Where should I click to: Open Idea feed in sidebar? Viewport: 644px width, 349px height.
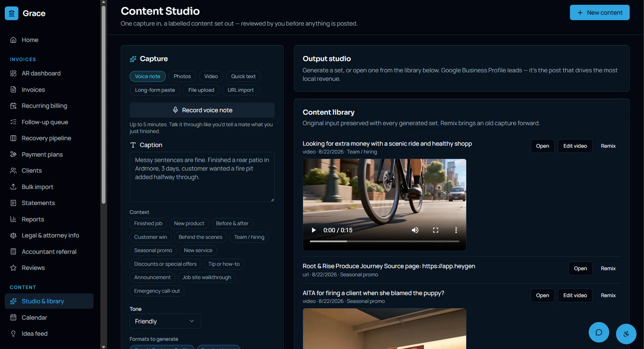click(x=49, y=334)
